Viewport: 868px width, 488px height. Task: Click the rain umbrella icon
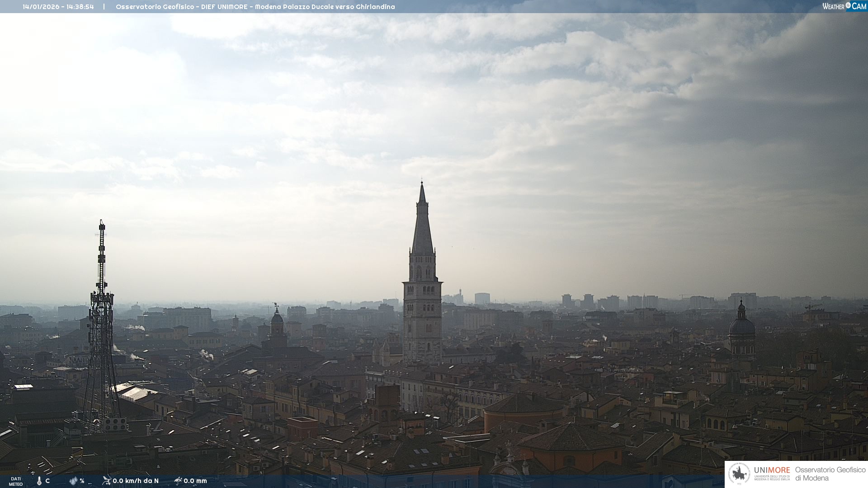click(178, 481)
